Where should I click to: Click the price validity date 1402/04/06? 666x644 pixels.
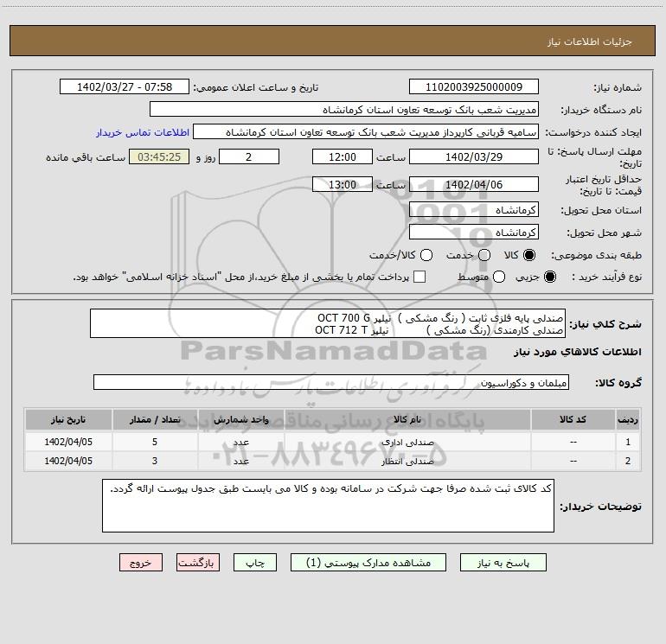click(x=474, y=184)
